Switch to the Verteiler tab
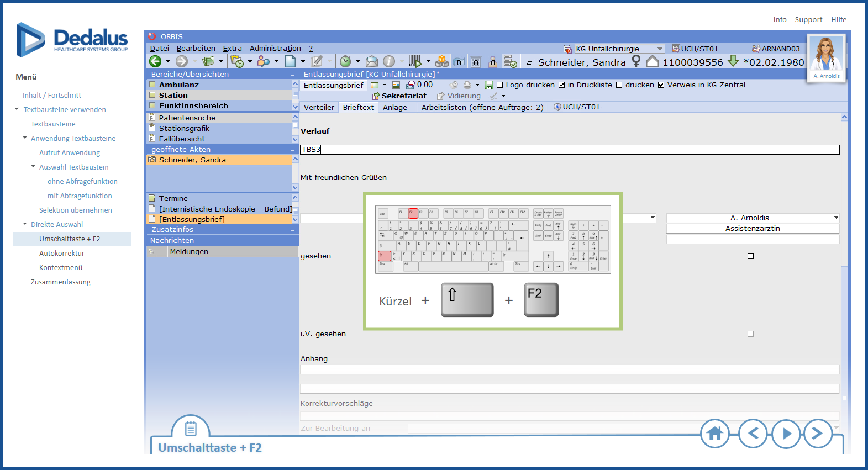 (319, 107)
